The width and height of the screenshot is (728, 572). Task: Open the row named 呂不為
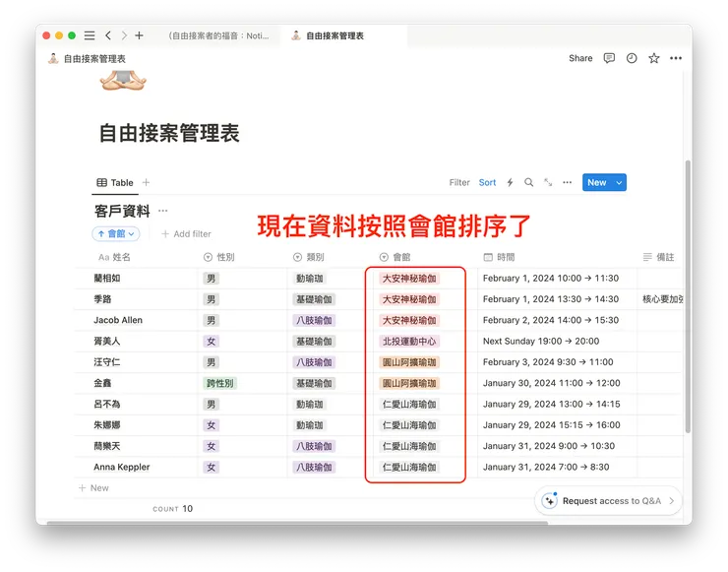[x=107, y=404]
